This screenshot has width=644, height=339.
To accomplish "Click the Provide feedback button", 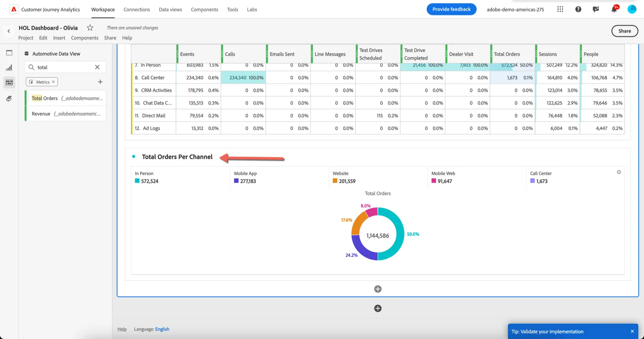I will tap(451, 9).
